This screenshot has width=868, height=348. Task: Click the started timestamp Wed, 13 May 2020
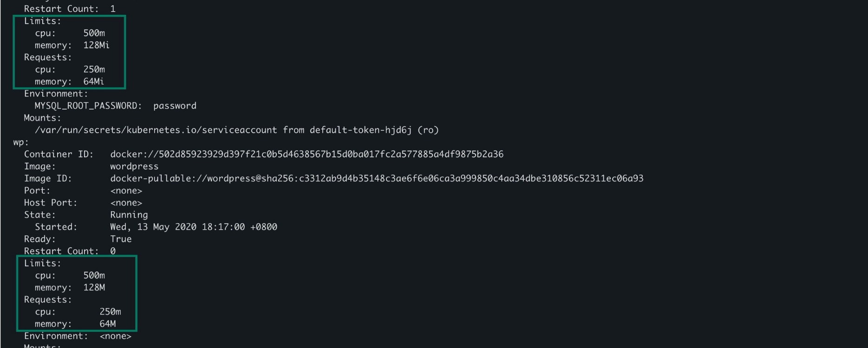pos(194,227)
